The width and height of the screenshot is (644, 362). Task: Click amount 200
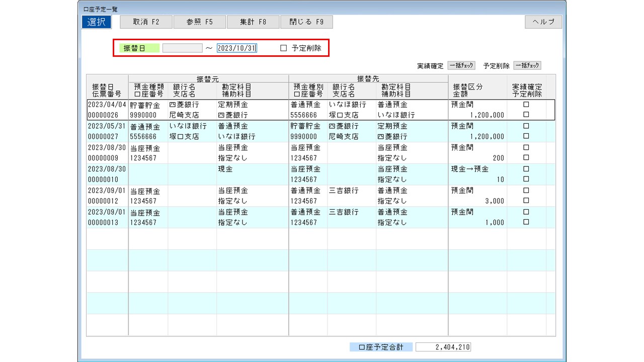click(x=499, y=158)
